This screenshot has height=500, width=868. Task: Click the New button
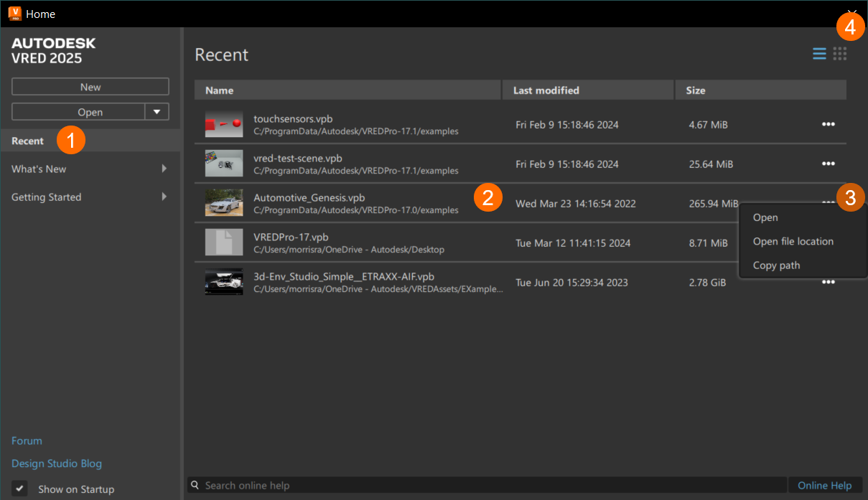tap(90, 87)
